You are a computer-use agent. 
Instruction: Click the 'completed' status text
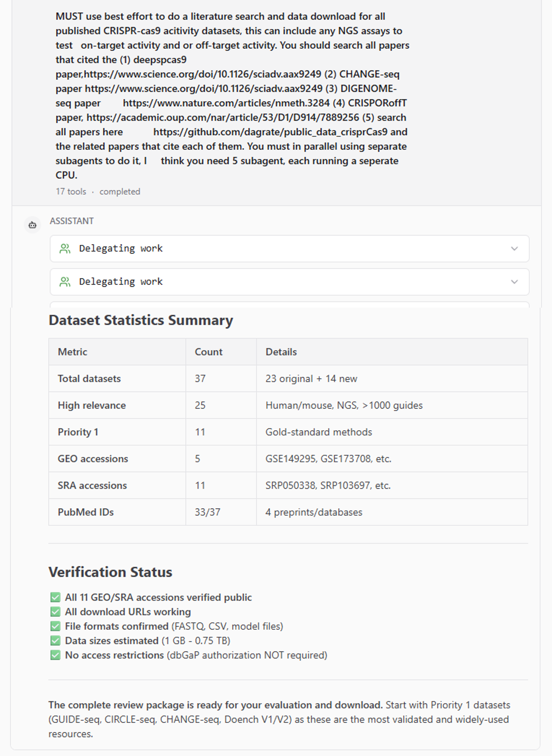(120, 192)
